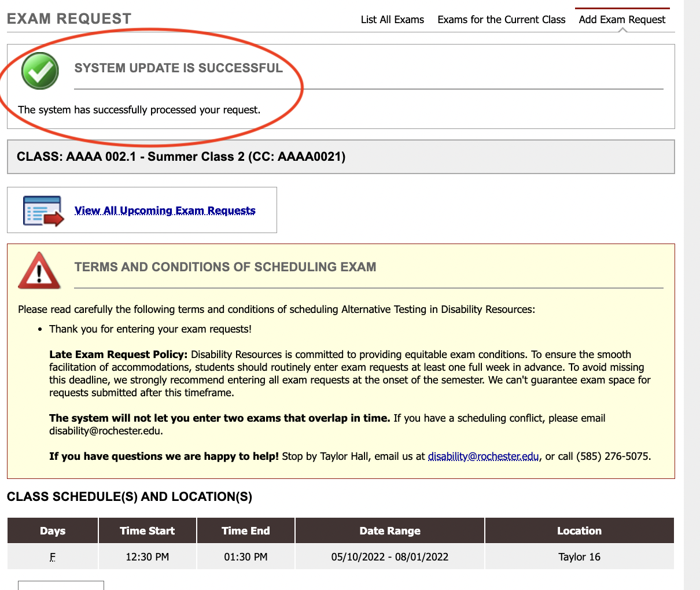Switch to Exams for the Current Class tab
This screenshot has width=700, height=590.
pyautogui.click(x=501, y=20)
